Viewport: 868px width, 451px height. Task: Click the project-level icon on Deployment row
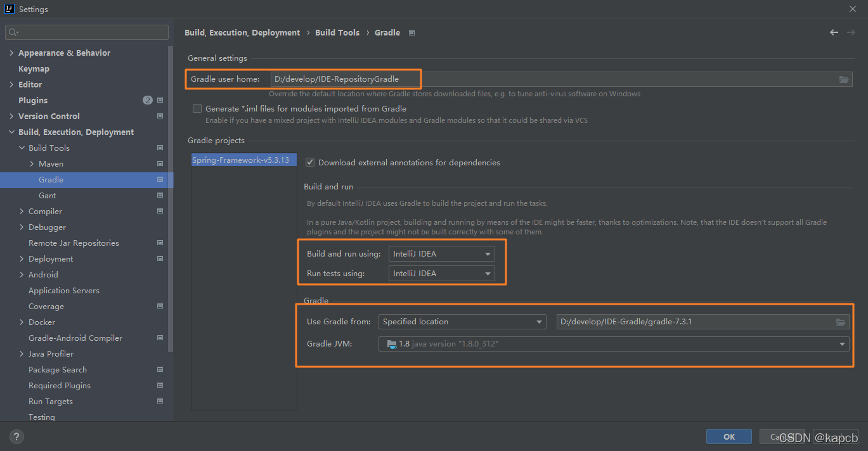[x=160, y=258]
